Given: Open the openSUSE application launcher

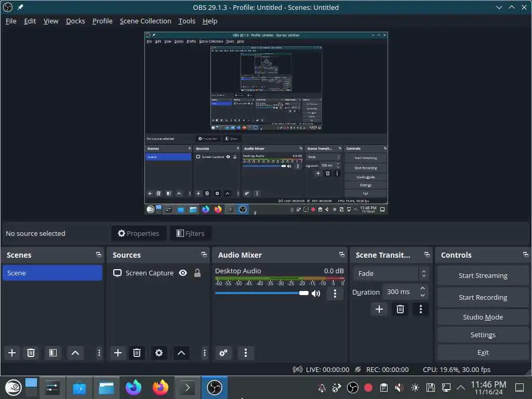Looking at the screenshot, I should click(13, 388).
